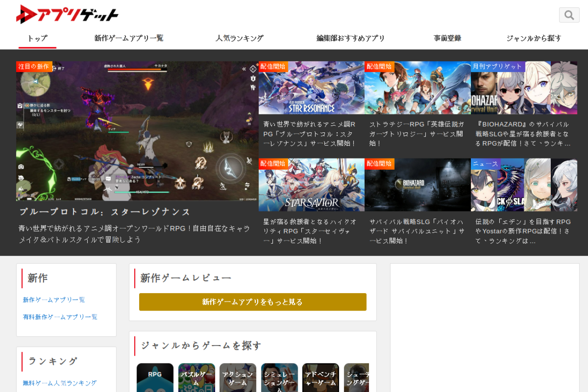The height and width of the screenshot is (392, 588).
Task: Open the 新作ゲームアプリ一覧 menu item
Action: click(129, 38)
